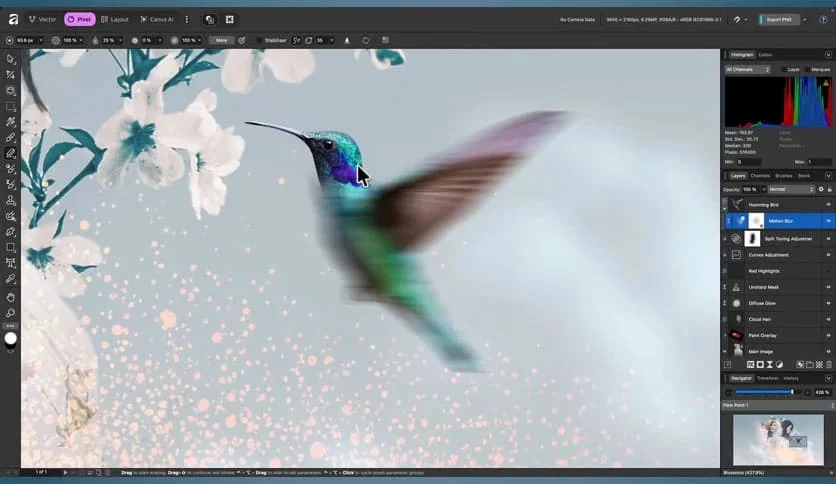Image resolution: width=836 pixels, height=484 pixels.
Task: Delete layer using trash icon
Action: [x=829, y=365]
